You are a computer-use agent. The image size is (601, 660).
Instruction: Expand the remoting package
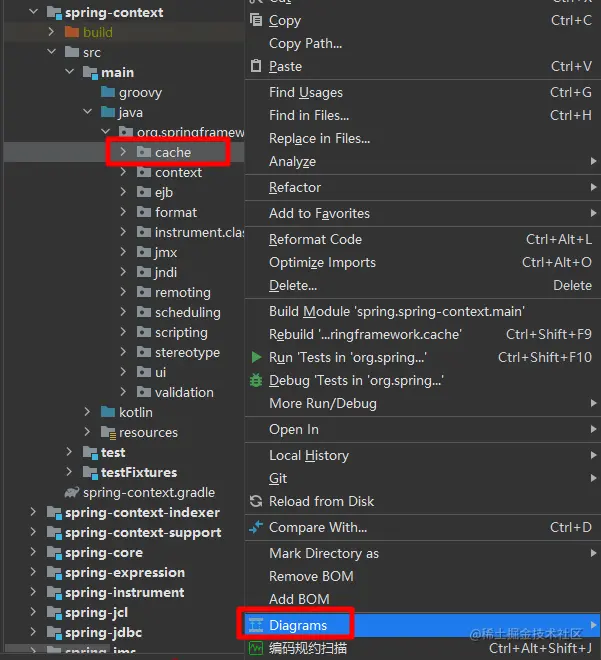[x=123, y=292]
